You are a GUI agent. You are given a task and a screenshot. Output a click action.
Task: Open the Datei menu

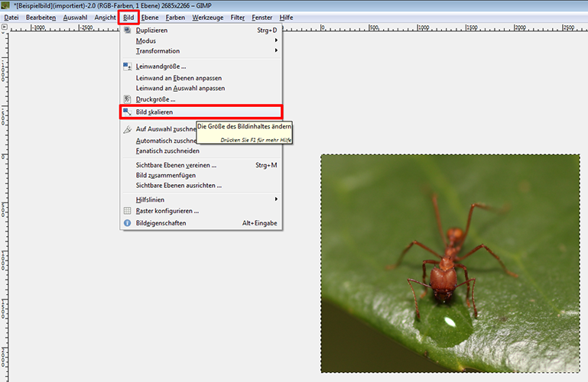[11, 17]
